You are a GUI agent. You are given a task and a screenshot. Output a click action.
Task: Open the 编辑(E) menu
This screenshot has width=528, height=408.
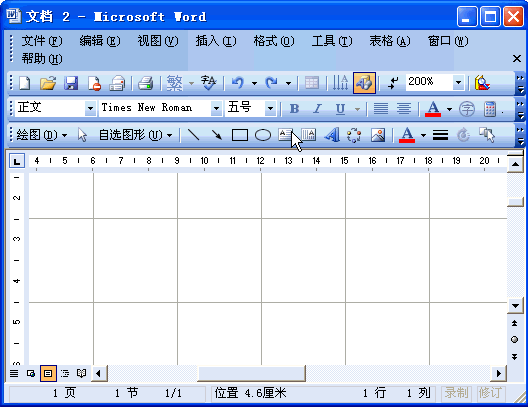coord(100,41)
